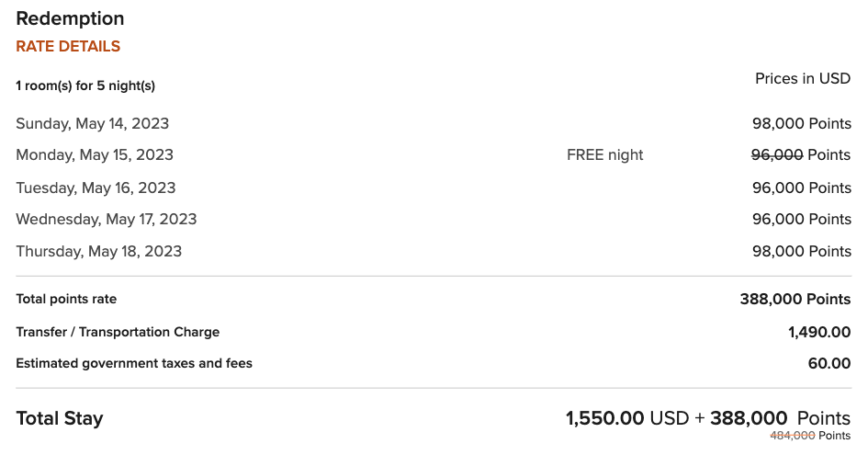Click the Wednesday, May 17, 2023 date
The image size is (868, 455).
(x=106, y=219)
